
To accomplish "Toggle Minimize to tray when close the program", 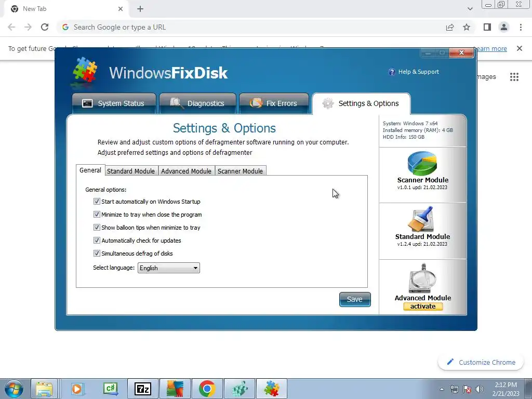I will pyautogui.click(x=97, y=215).
